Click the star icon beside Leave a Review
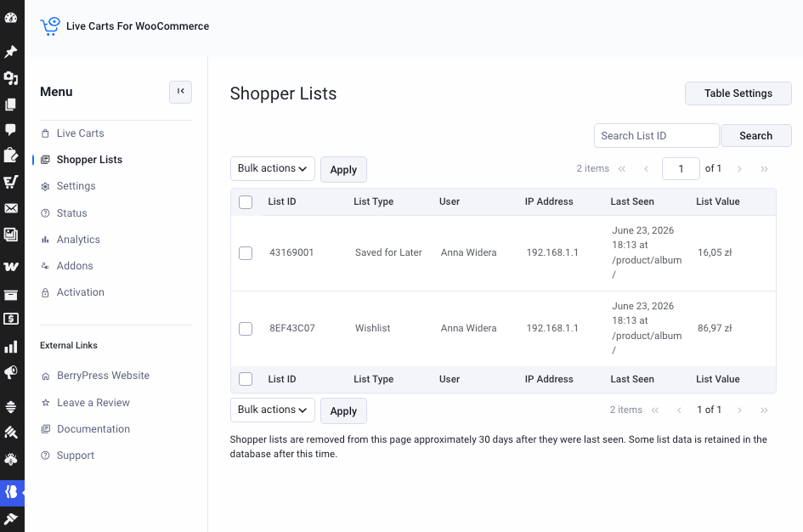 (x=46, y=403)
